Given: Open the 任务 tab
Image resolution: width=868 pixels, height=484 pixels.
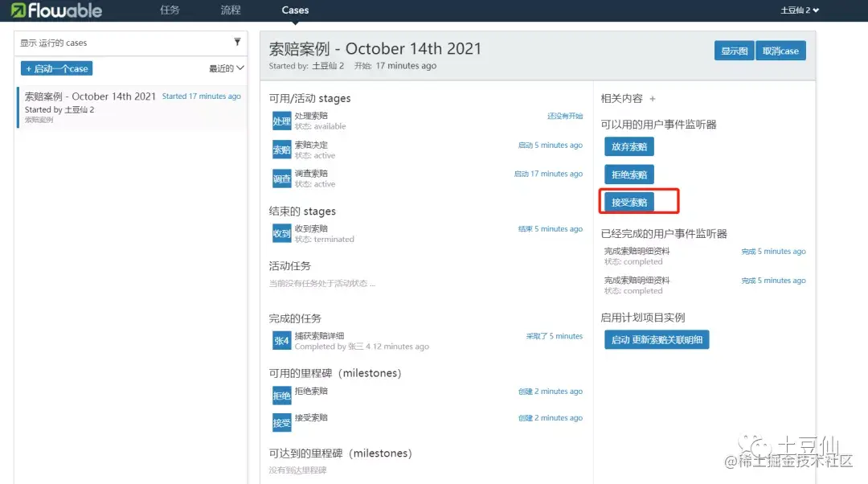Looking at the screenshot, I should (170, 10).
